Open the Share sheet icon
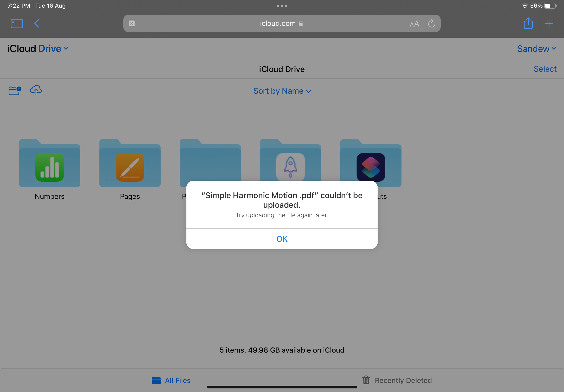564x392 pixels. click(528, 23)
